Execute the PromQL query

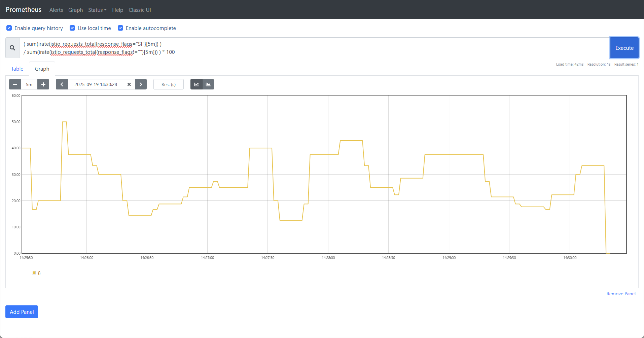624,47
